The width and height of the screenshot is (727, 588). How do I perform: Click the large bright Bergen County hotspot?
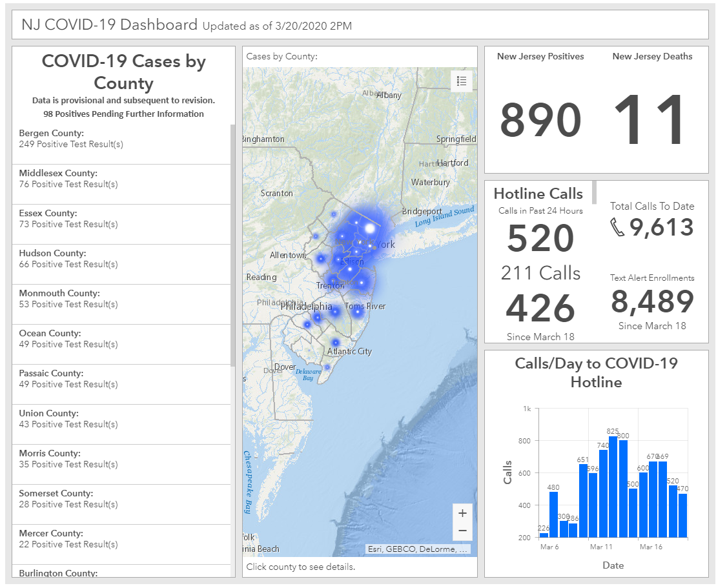[x=369, y=228]
